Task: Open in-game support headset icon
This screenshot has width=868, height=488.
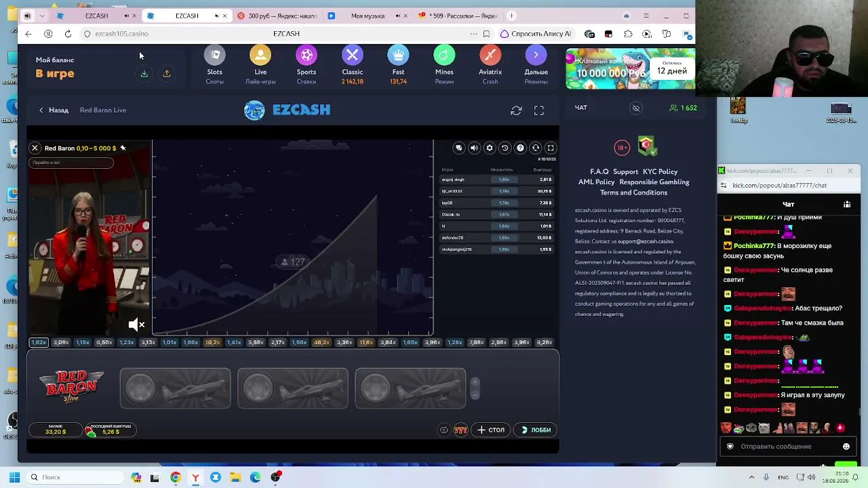Action: (x=536, y=148)
